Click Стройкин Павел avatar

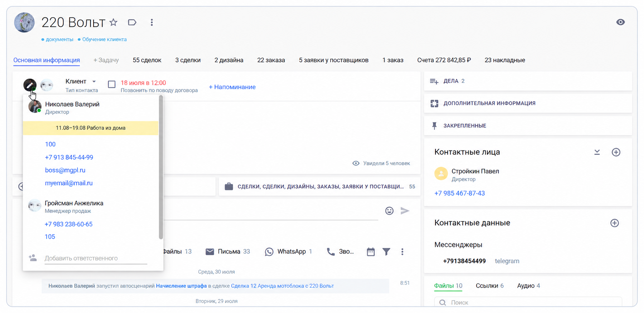pos(441,173)
